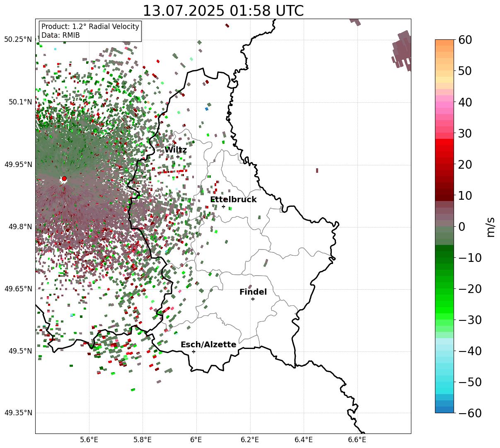
Task: Click the colorbar 10 tick label
Action: pos(465,195)
